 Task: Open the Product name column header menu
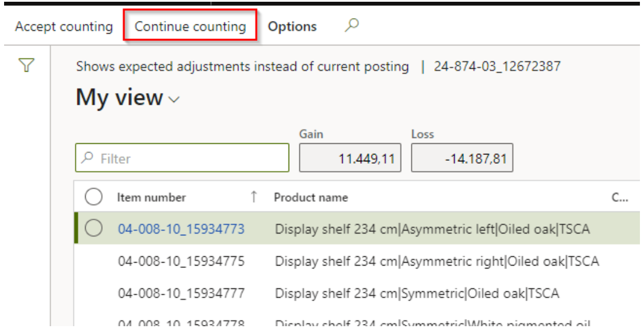[311, 197]
